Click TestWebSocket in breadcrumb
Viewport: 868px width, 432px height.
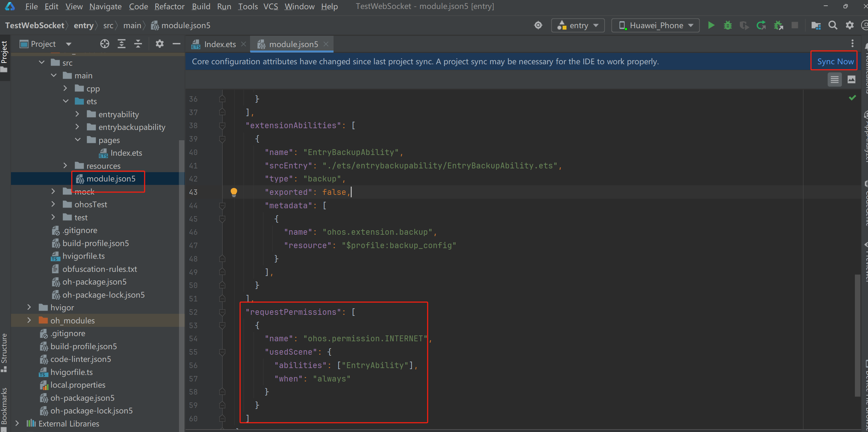[35, 25]
